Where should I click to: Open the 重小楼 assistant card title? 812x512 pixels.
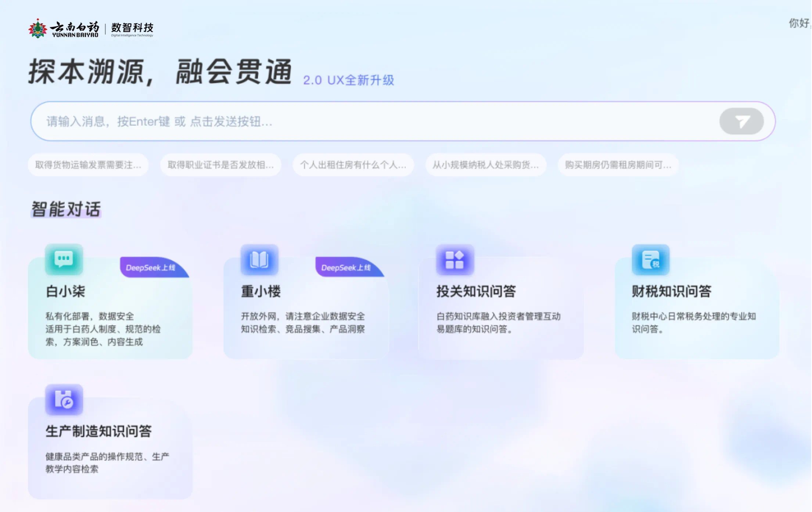point(261,291)
